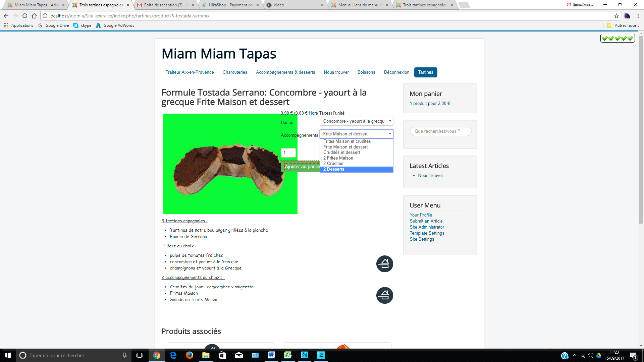This screenshot has height=362, width=644.
Task: Choose 'Crudités et dessert' option
Action: point(341,153)
